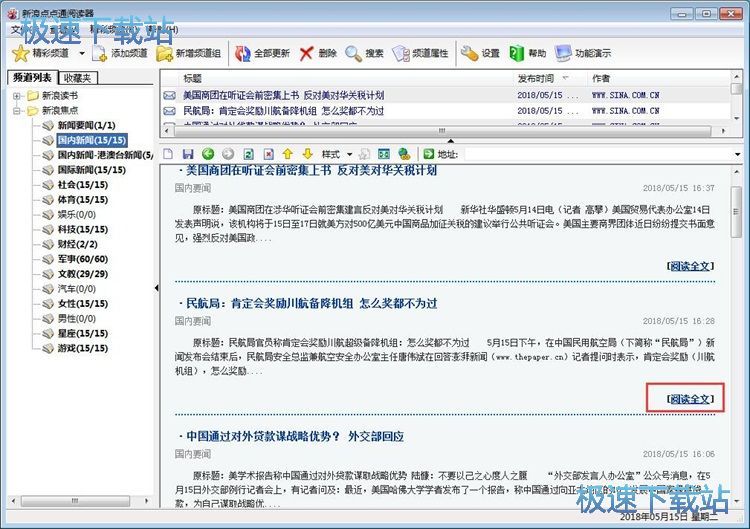Go back with green arrow icon
Screen dimensions: 750x529
point(208,154)
